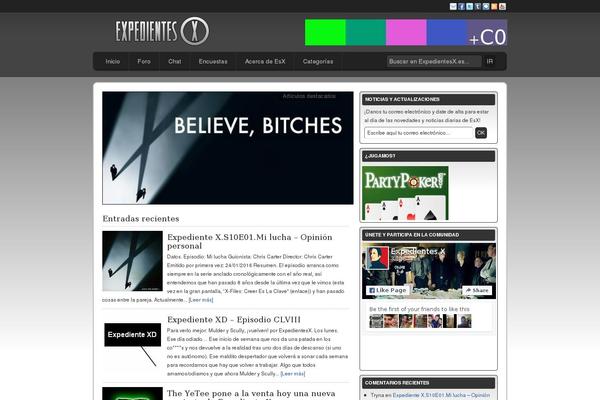This screenshot has height=400, width=600.
Task: Open the PartyPoker advertisement banner
Action: click(x=405, y=193)
